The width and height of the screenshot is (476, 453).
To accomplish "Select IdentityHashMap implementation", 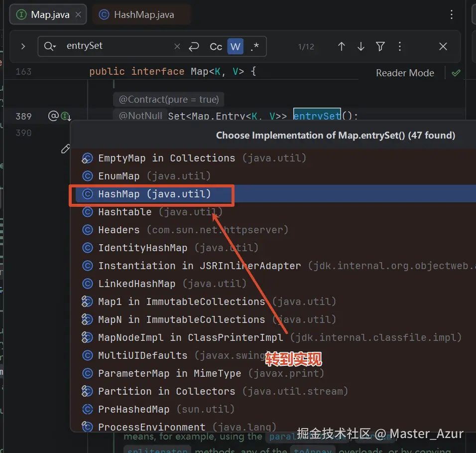I will point(273,248).
